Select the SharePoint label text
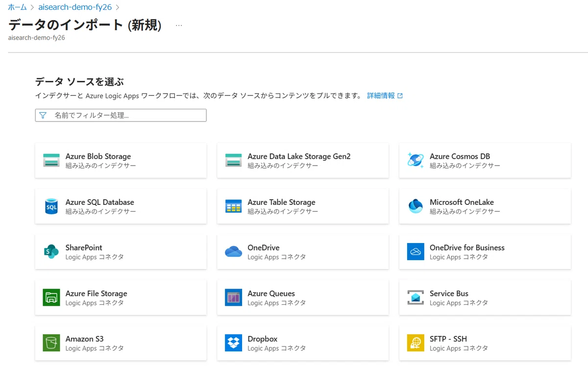Image resolution: width=588 pixels, height=369 pixels. (84, 247)
